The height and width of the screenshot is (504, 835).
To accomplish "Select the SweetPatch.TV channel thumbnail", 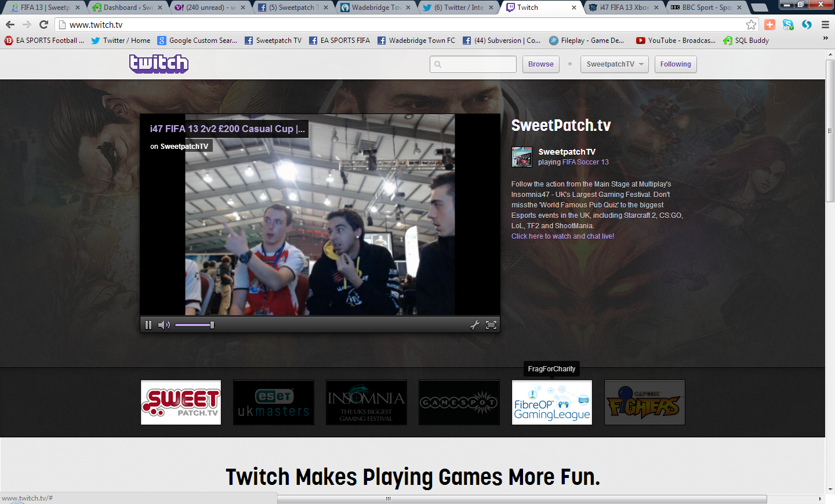I will 181,403.
